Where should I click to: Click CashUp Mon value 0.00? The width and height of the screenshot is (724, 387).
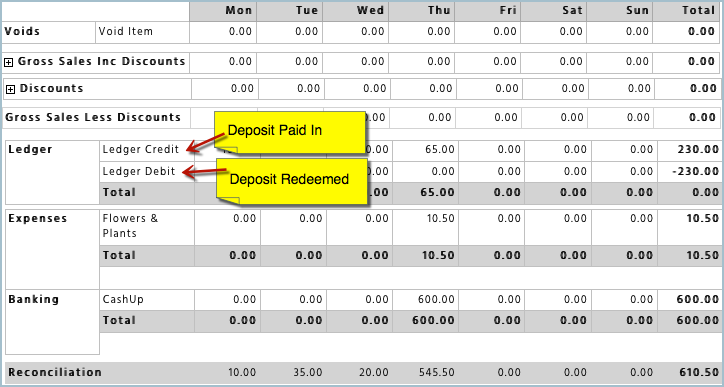(x=245, y=299)
